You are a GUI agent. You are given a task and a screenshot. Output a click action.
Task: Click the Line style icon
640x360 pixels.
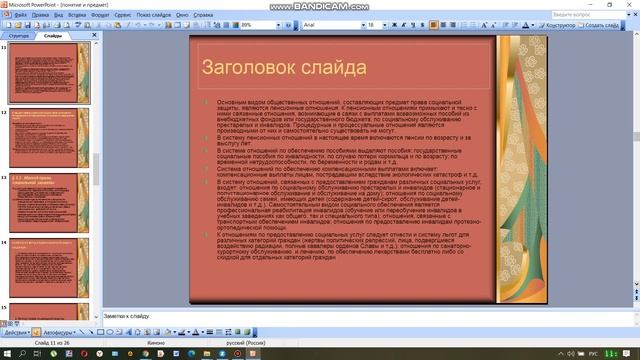(x=210, y=332)
